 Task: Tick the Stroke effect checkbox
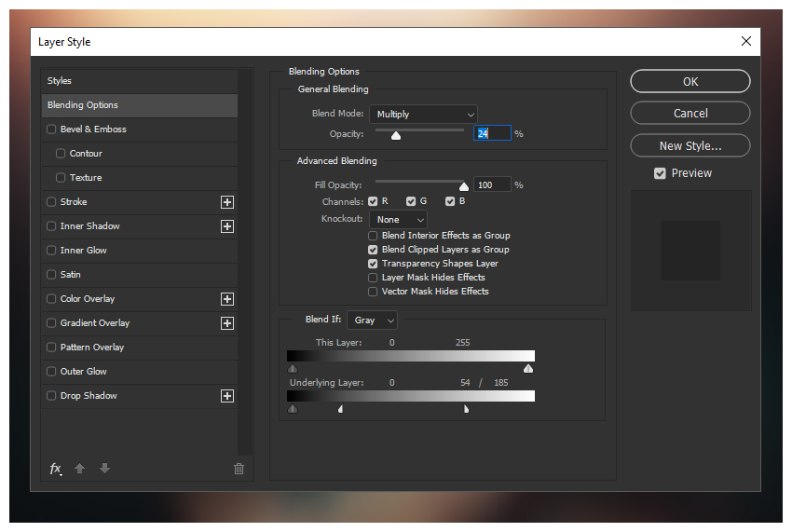pyautogui.click(x=51, y=201)
